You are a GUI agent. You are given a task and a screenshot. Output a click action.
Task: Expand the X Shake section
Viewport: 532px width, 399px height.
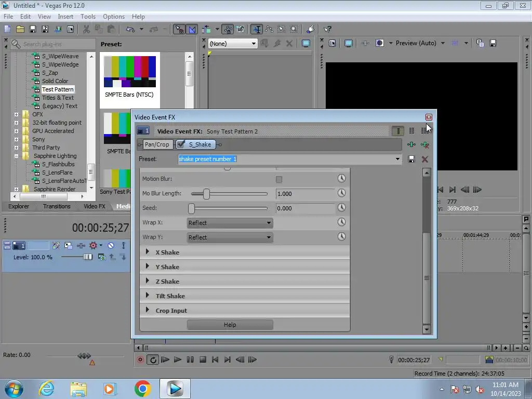point(147,252)
